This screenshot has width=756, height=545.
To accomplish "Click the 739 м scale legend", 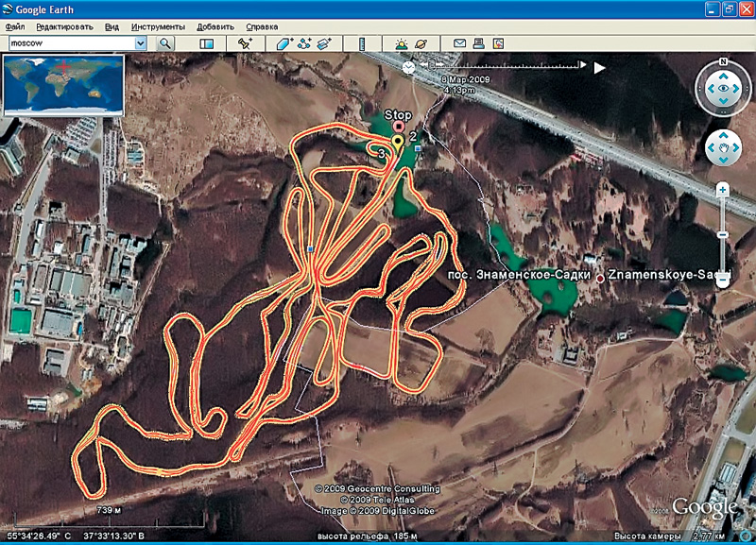I will click(x=109, y=510).
